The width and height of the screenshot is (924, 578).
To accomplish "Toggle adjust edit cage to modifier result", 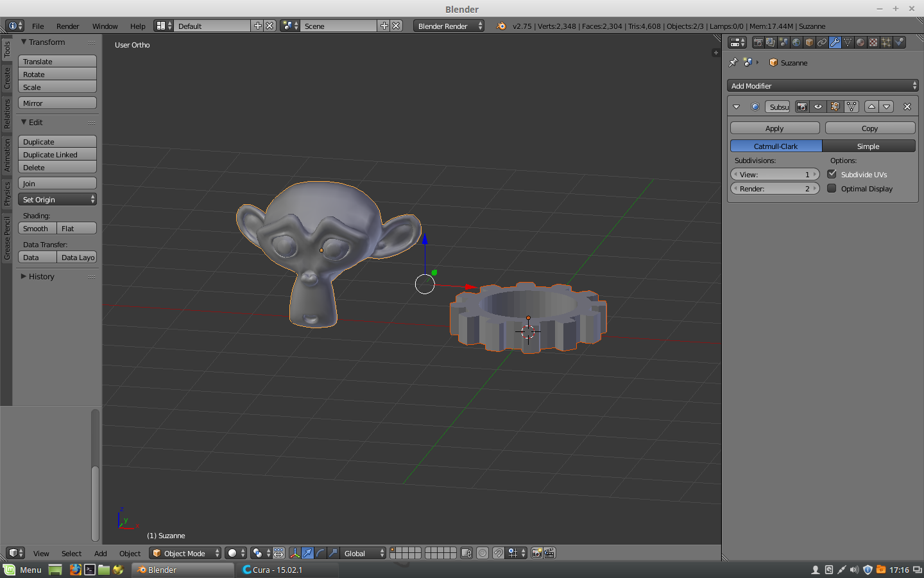I will 851,107.
